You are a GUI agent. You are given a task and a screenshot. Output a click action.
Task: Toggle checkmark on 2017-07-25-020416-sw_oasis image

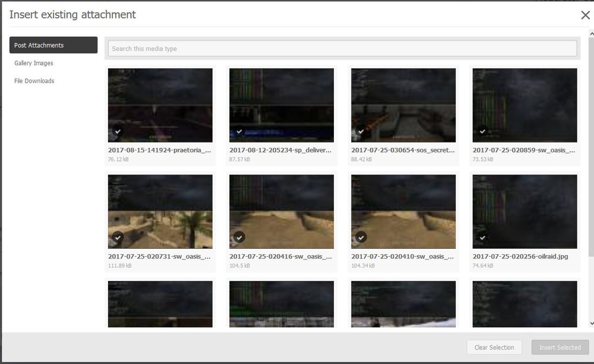point(239,238)
